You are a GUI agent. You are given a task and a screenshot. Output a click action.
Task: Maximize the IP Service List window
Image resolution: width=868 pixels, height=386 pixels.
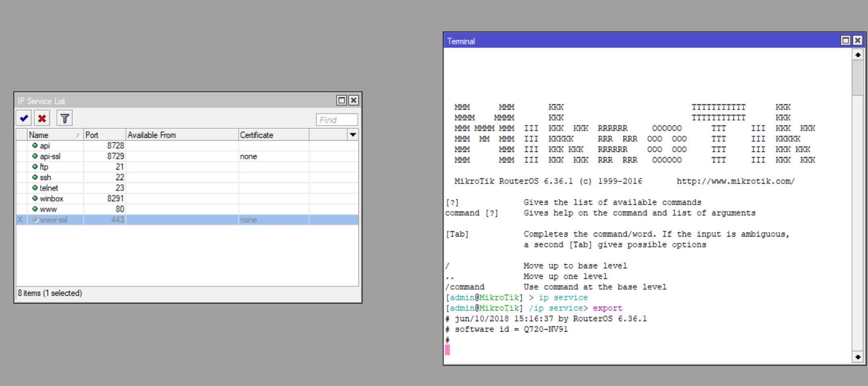pyautogui.click(x=342, y=100)
